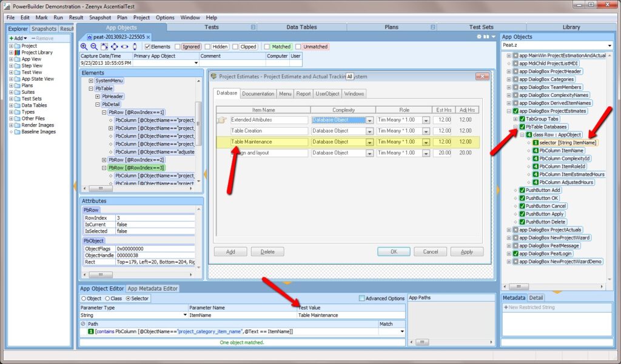Close the peat-20130923-225505 snapshot tab
621x364 pixels.
(148, 37)
